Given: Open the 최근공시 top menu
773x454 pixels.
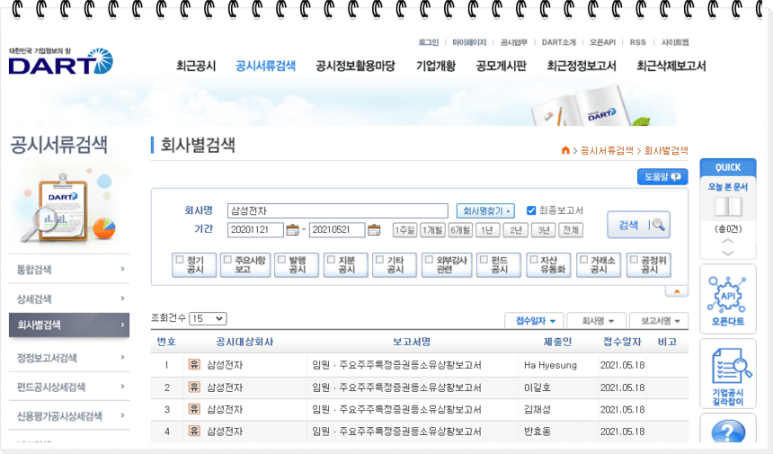Looking at the screenshot, I should [x=196, y=66].
